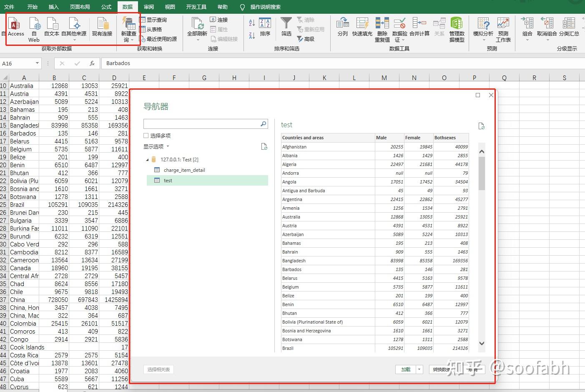585x392 pixels.
Task: Switch to the 公式 ribbon tab
Action: coord(106,7)
